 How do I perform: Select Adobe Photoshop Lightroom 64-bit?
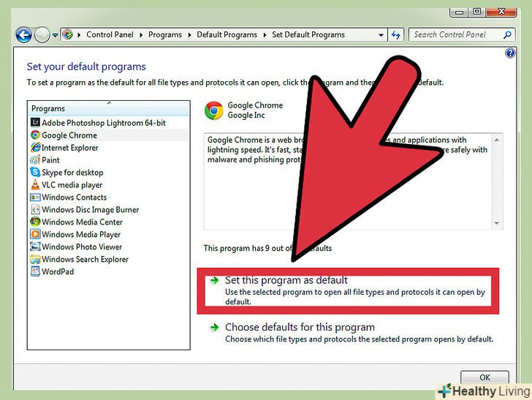104,123
